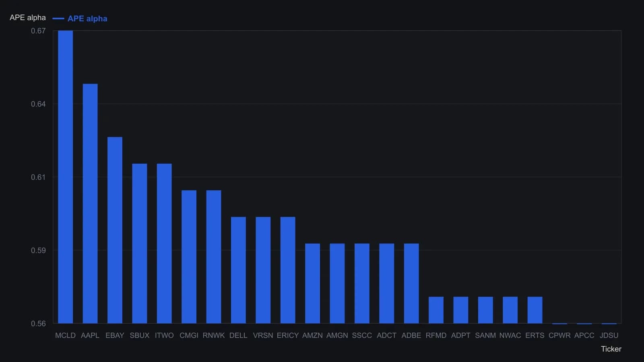The width and height of the screenshot is (644, 362).
Task: Click the CPWR ticker label
Action: [559, 335]
